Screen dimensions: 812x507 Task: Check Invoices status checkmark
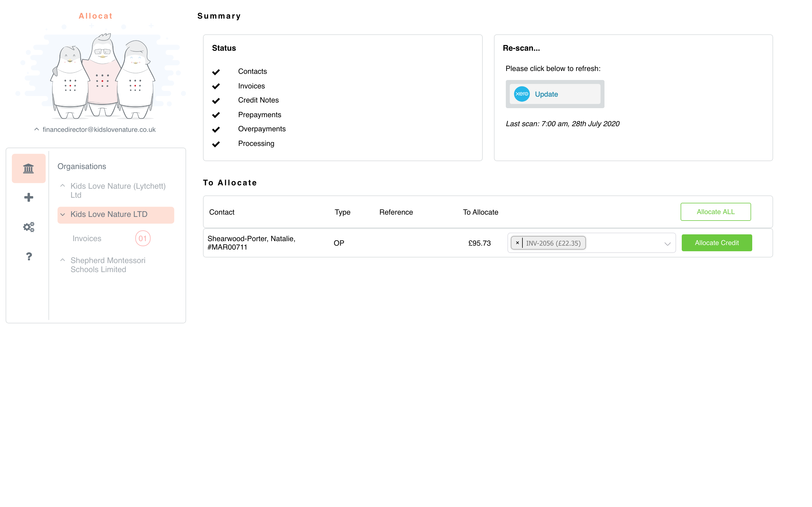tap(216, 86)
